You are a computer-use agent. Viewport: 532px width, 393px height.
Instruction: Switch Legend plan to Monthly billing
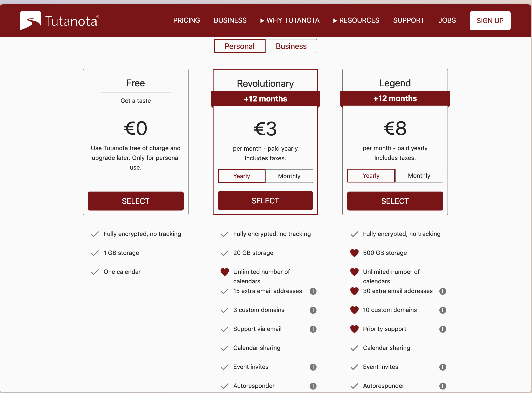419,176
